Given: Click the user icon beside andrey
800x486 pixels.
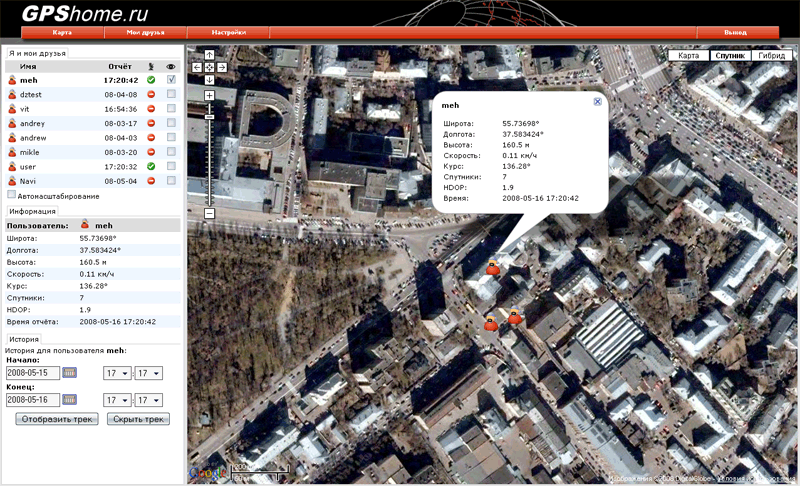Looking at the screenshot, I should pos(12,123).
